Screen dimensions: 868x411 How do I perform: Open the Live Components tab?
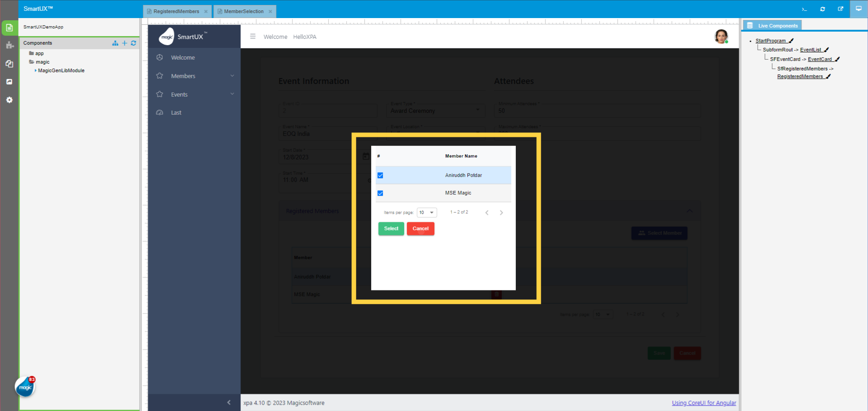click(x=773, y=26)
